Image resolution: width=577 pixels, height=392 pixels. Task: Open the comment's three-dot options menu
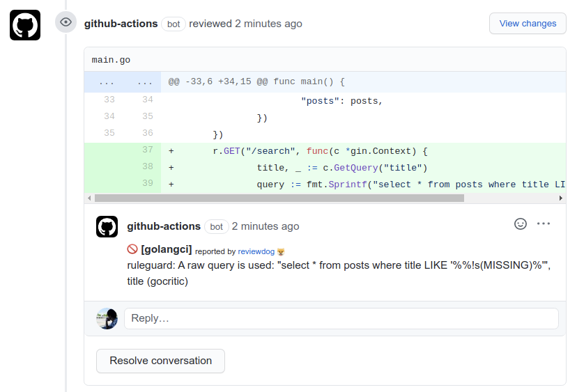[544, 224]
